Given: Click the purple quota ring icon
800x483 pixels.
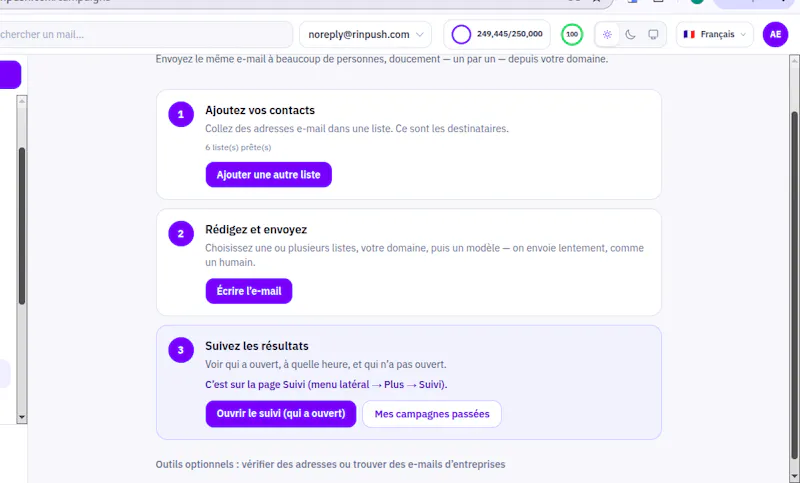Looking at the screenshot, I should [x=461, y=35].
